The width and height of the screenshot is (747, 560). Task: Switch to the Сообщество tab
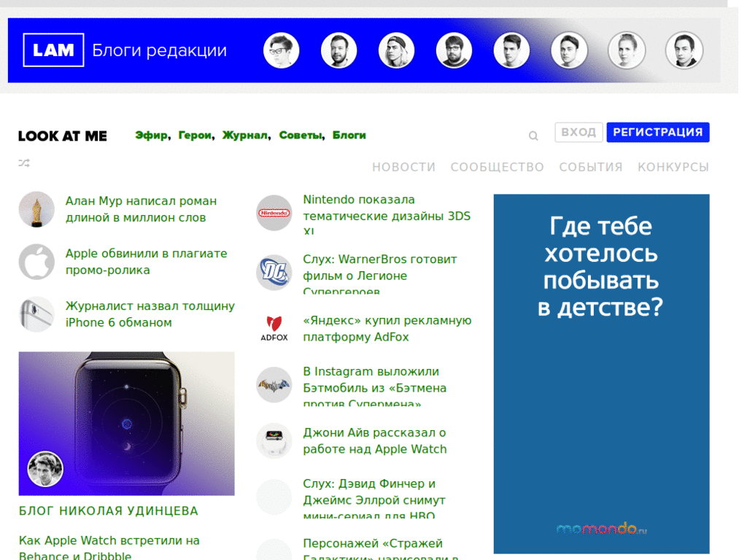click(x=498, y=167)
